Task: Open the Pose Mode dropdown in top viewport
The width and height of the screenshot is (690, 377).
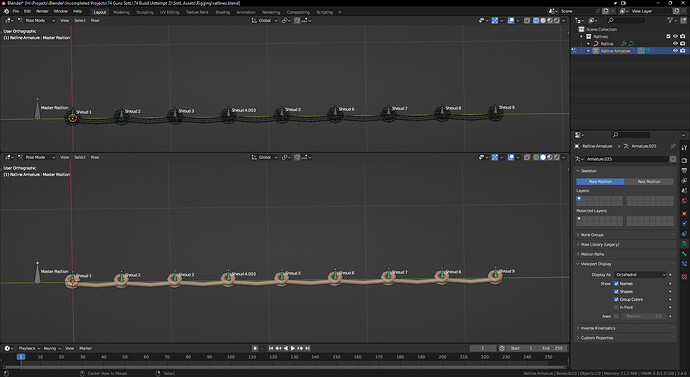Action: coord(36,20)
